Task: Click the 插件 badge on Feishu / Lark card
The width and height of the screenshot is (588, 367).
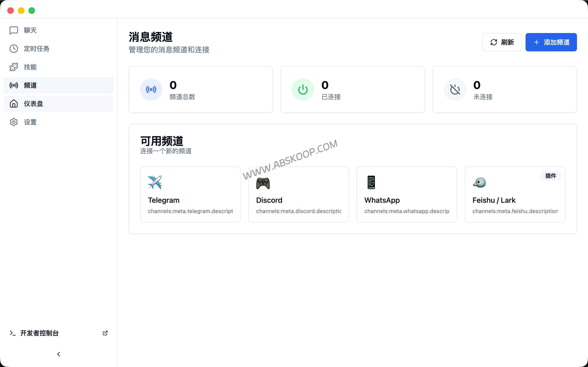Action: pyautogui.click(x=551, y=176)
